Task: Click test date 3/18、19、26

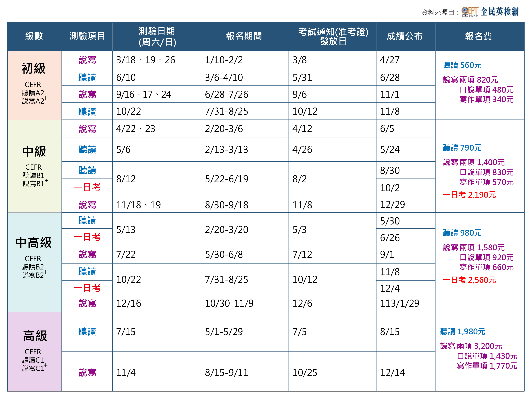Action: pos(146,60)
